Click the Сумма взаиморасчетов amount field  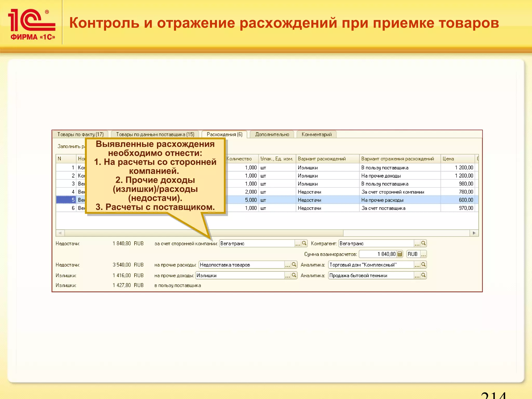pos(378,254)
